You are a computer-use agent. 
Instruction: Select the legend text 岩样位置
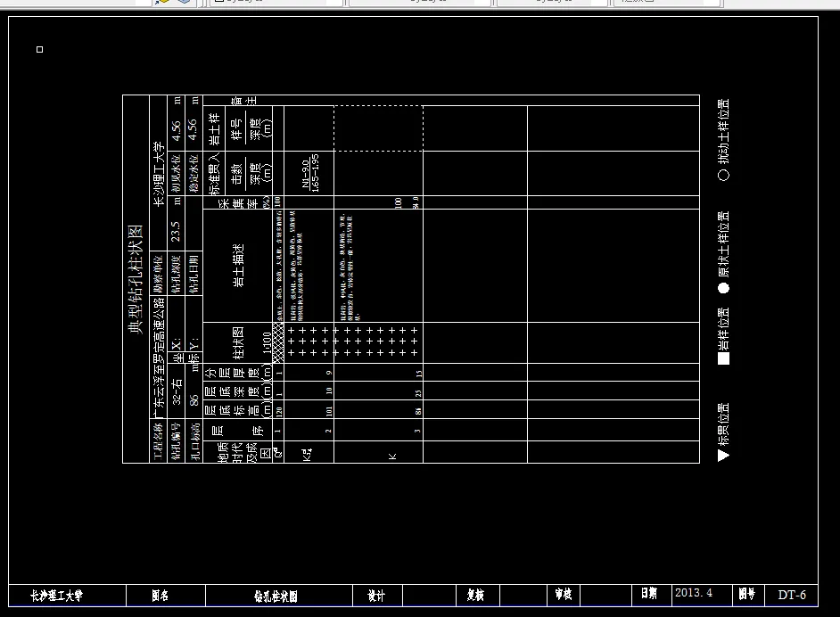[723, 328]
